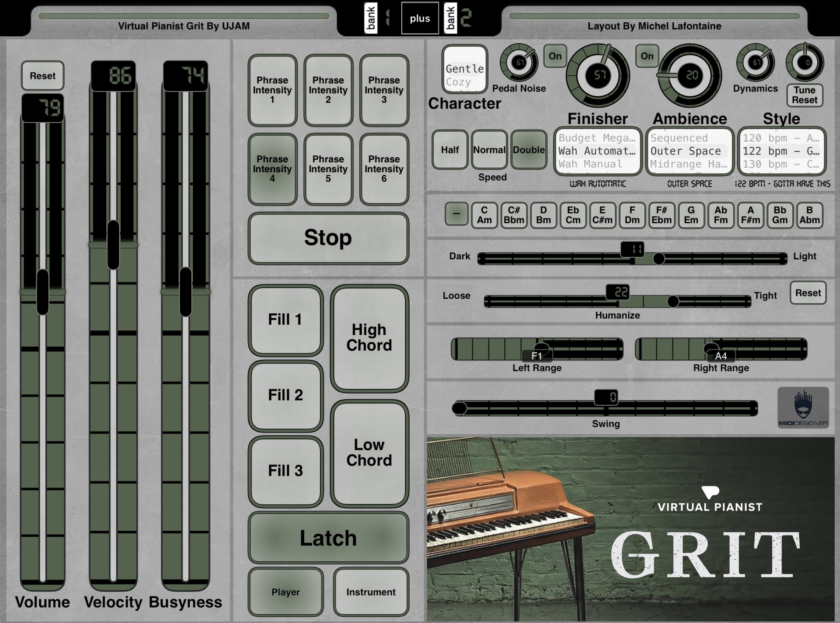The width and height of the screenshot is (840, 623).
Task: Play the Low Chord pad
Action: point(370,453)
